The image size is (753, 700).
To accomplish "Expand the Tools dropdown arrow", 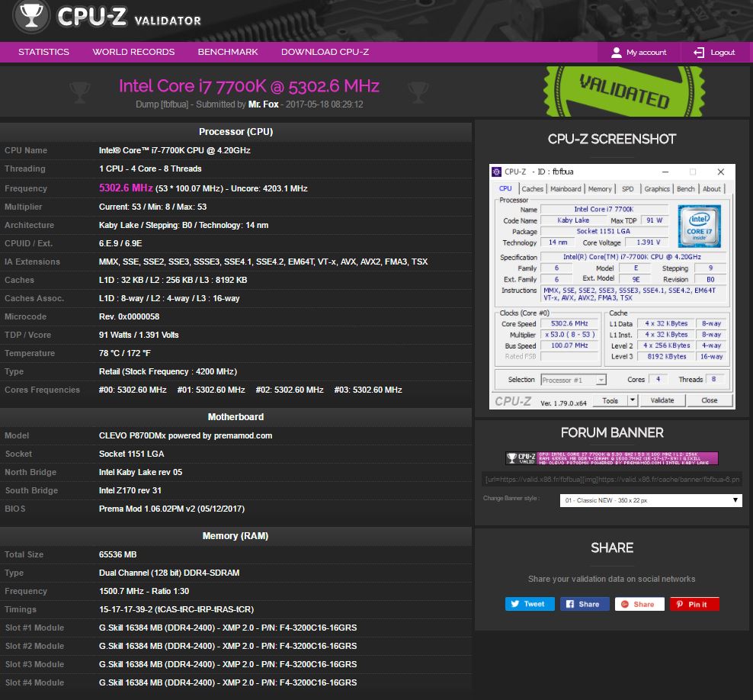I will pyautogui.click(x=633, y=400).
